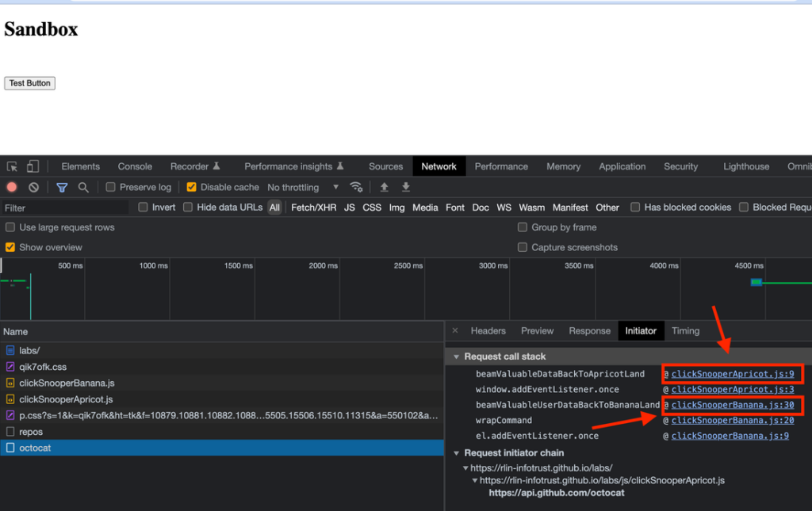
Task: Stop recording network log red button
Action: coord(12,187)
